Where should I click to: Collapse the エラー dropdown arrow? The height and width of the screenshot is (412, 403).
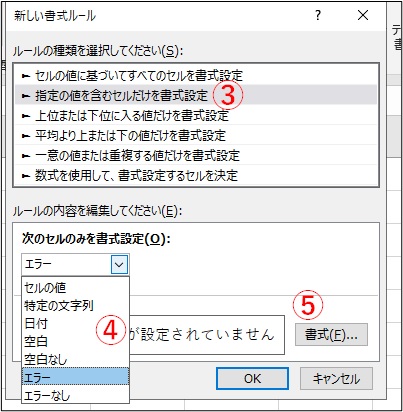pos(119,265)
